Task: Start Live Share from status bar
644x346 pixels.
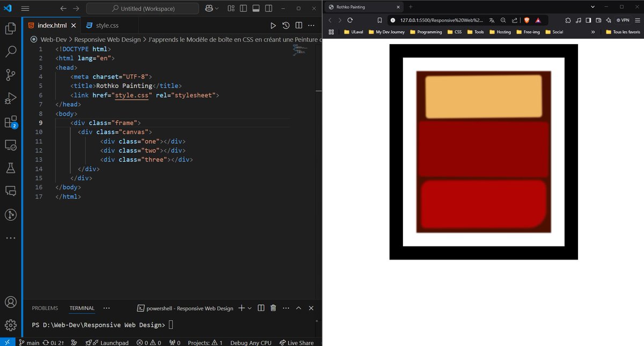Action: click(x=296, y=342)
